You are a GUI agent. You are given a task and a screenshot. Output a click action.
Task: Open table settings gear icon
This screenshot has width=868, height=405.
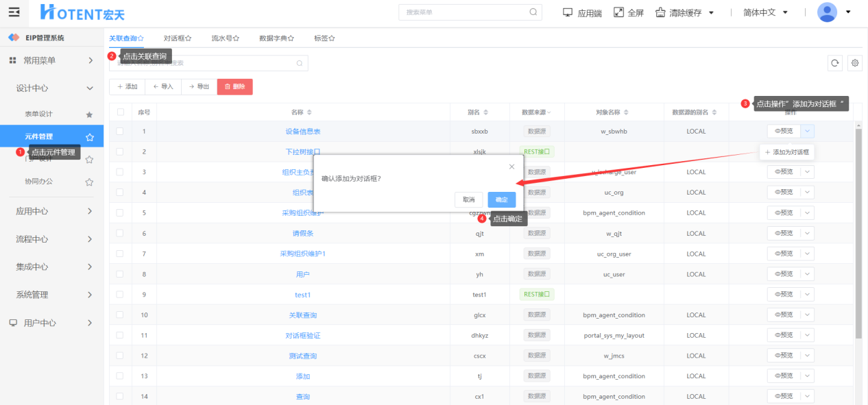(854, 63)
